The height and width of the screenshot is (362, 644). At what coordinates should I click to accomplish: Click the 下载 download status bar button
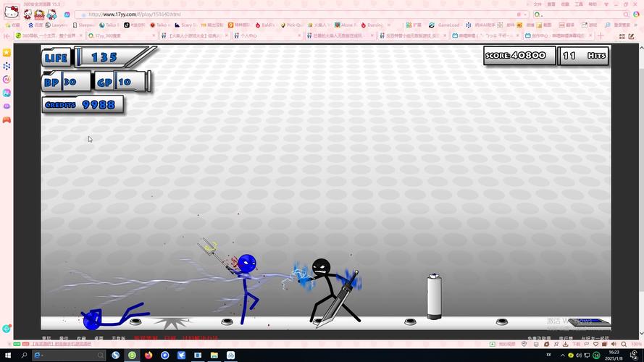pyautogui.click(x=572, y=345)
